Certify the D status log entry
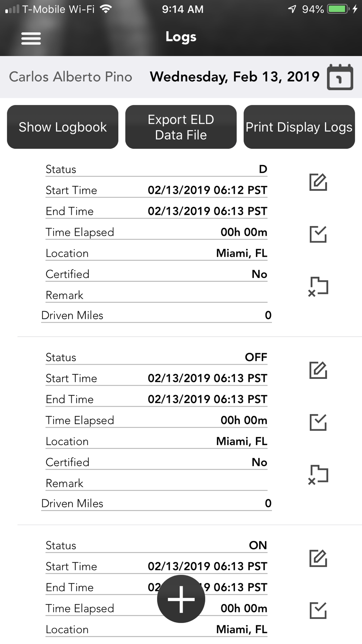The image size is (362, 644). (318, 234)
